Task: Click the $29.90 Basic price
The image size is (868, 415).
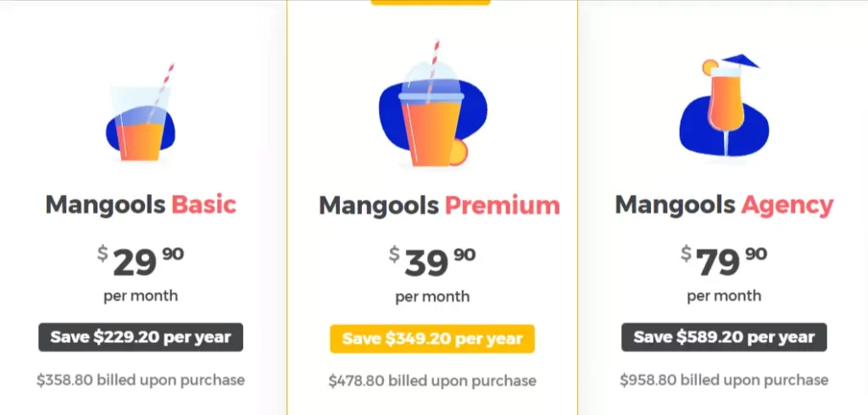Action: click(x=141, y=262)
